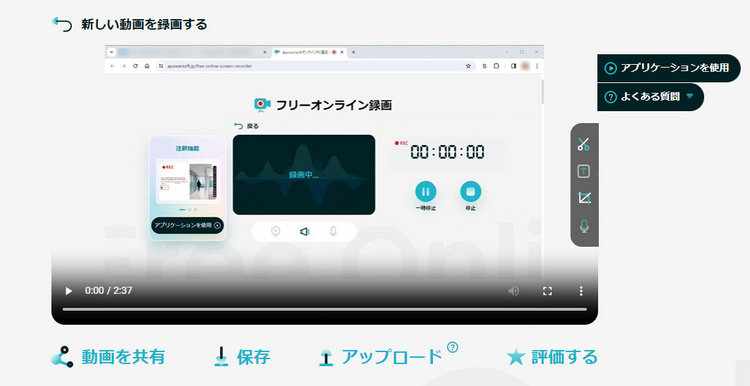Mute the video volume speaker icon
This screenshot has width=750, height=386.
click(x=514, y=291)
